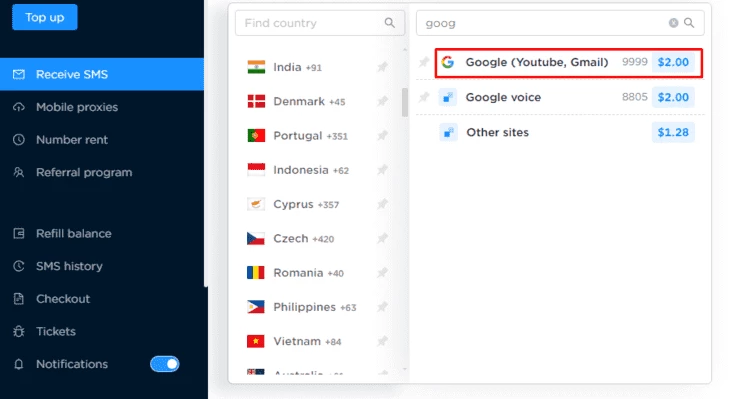
Task: Click the country list scrollbar thumb
Action: (x=405, y=102)
